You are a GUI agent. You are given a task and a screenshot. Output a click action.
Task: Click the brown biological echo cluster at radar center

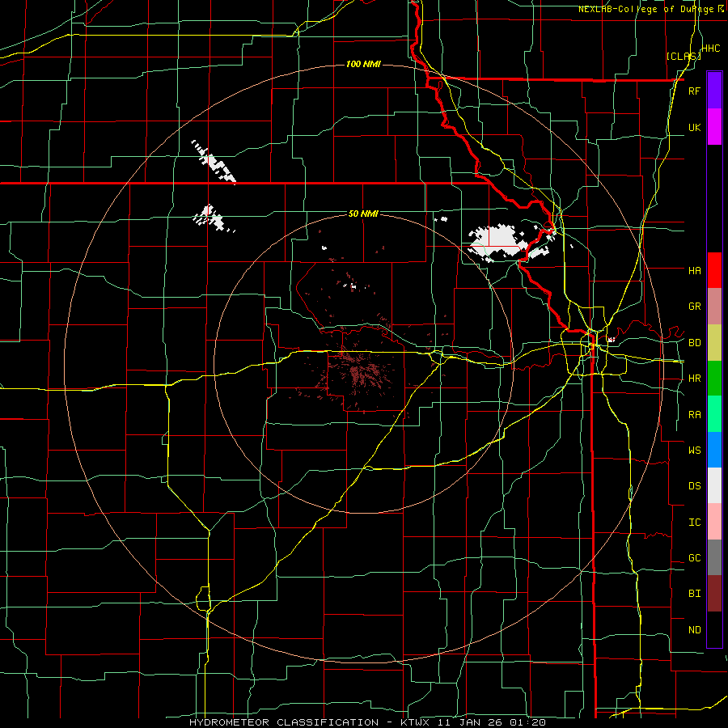[x=360, y=371]
